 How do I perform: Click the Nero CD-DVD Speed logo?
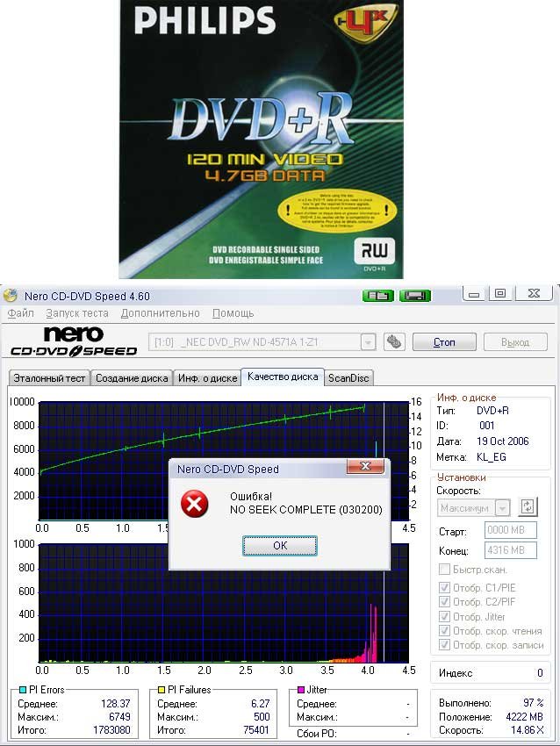pos(74,342)
